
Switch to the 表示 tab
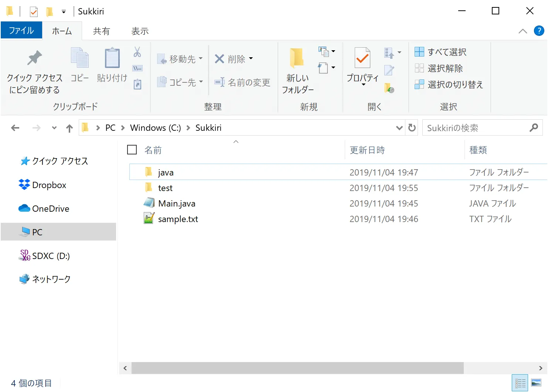140,31
